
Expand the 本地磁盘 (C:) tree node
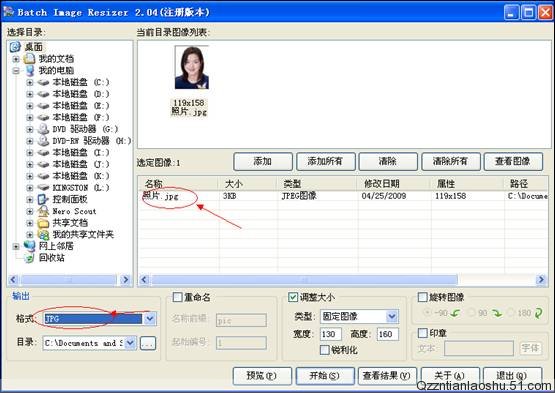tap(30, 82)
